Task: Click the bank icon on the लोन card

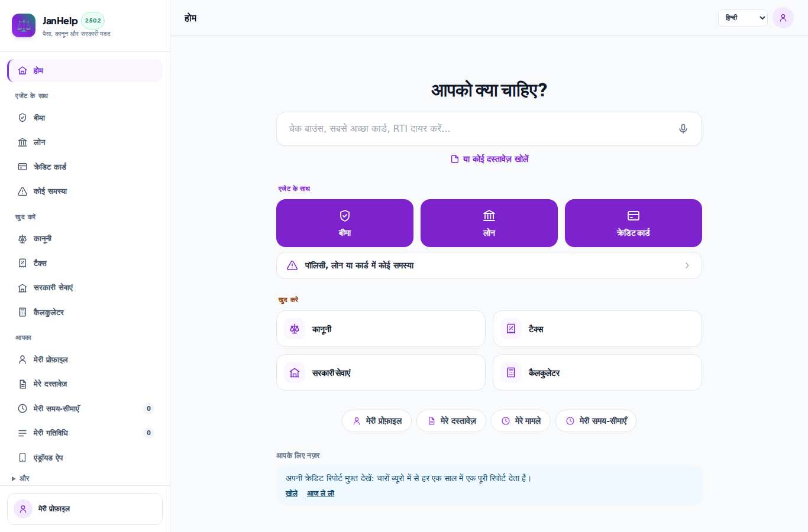Action: [x=489, y=216]
